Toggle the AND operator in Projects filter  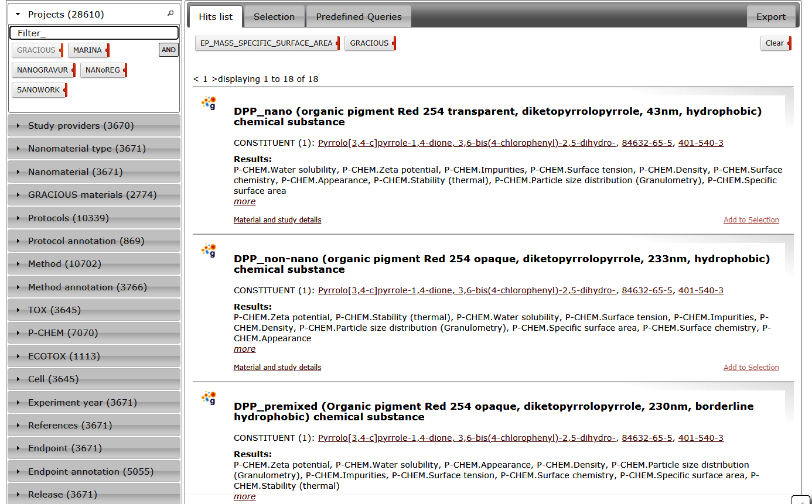168,50
